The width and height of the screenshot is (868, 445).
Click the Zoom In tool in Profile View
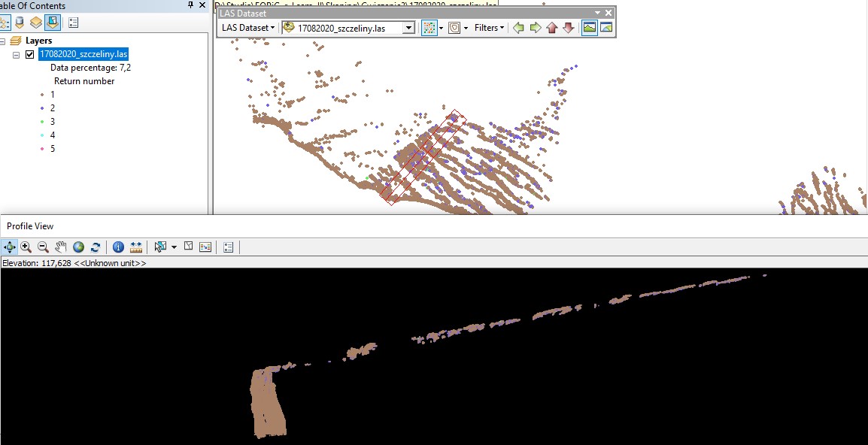(26, 247)
